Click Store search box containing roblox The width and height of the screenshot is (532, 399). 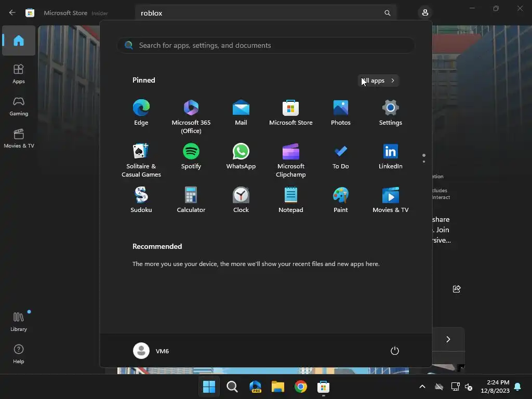pyautogui.click(x=265, y=13)
